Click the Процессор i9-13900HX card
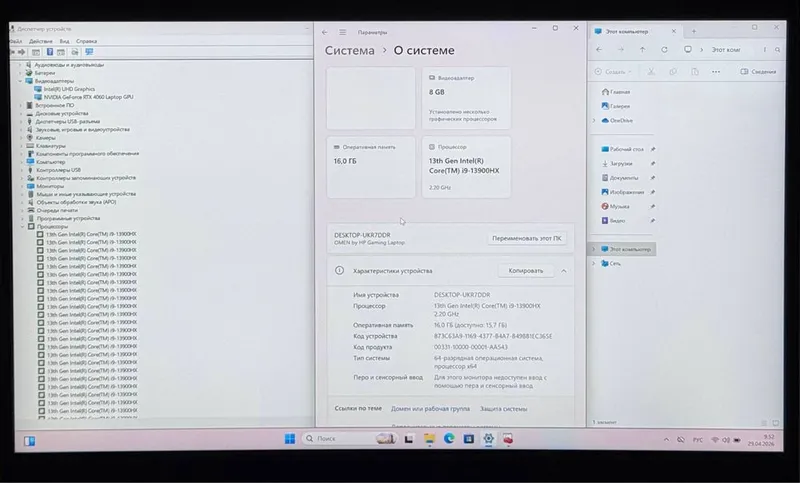Image resolution: width=800 pixels, height=483 pixels. (x=466, y=167)
